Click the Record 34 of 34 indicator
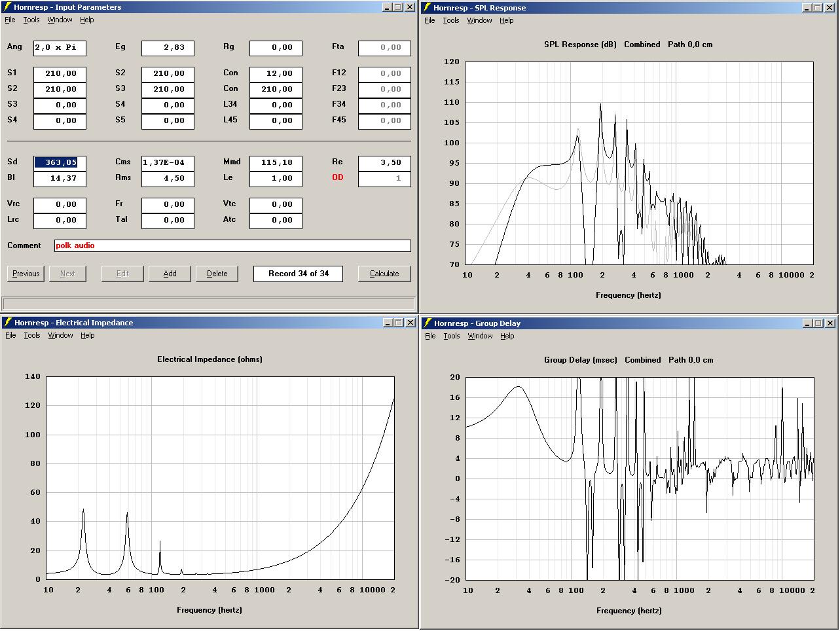 298,274
